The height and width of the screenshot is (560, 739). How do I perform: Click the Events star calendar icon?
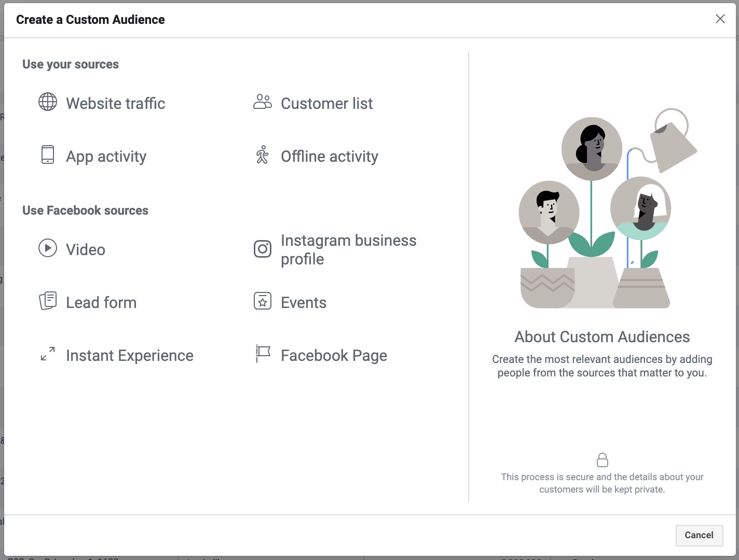point(263,301)
